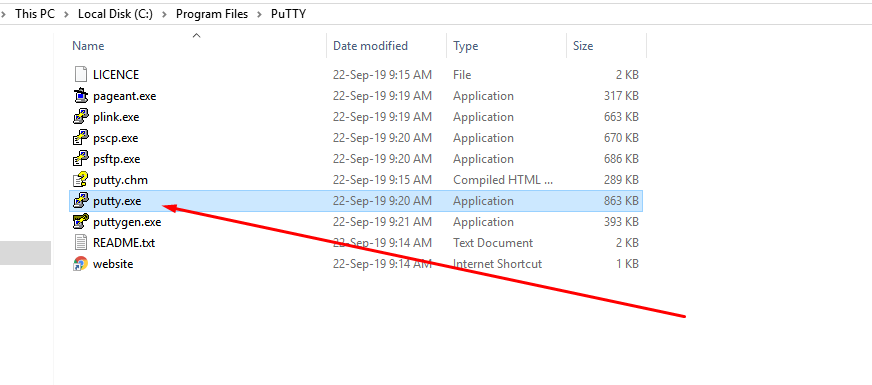The width and height of the screenshot is (872, 385).
Task: Sort by the Size column header
Action: [583, 46]
